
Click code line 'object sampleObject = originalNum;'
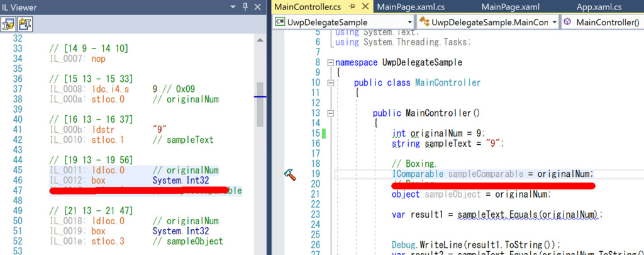click(471, 194)
